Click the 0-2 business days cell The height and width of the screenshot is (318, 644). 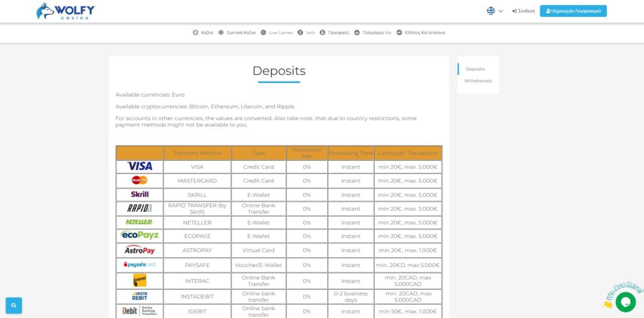(x=351, y=296)
